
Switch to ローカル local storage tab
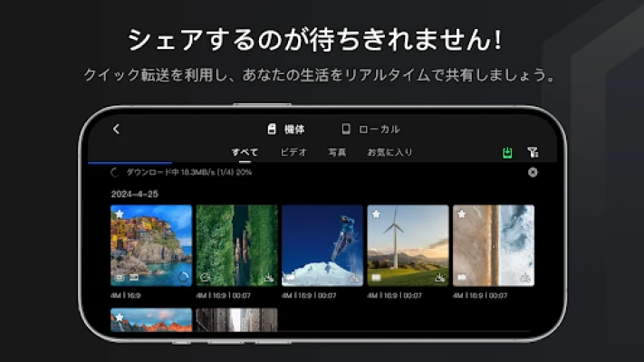370,129
